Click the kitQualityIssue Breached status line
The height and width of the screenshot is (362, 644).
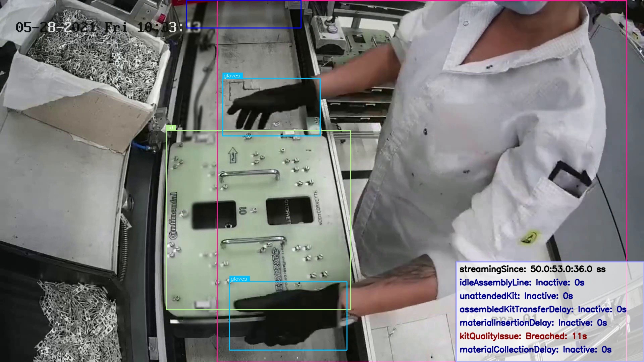point(523,336)
